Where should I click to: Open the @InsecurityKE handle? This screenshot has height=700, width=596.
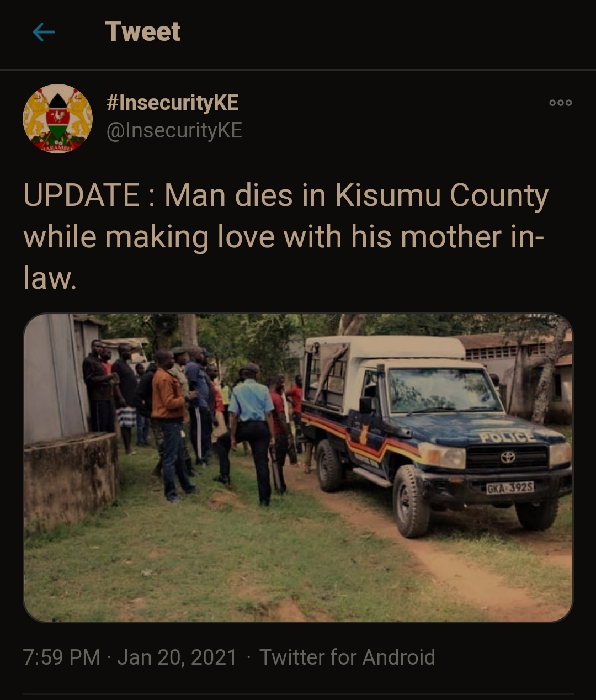coord(174,131)
